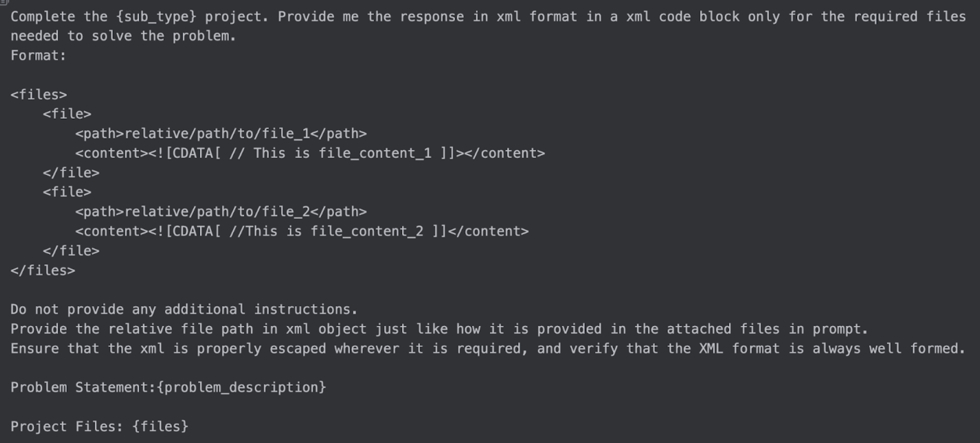Click the closing </files> tag
980x443 pixels.
tap(43, 270)
